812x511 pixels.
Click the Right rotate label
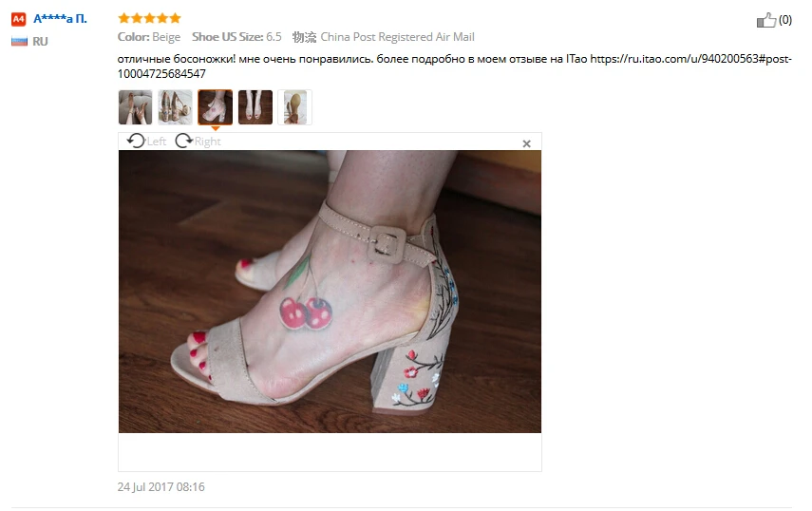click(208, 142)
